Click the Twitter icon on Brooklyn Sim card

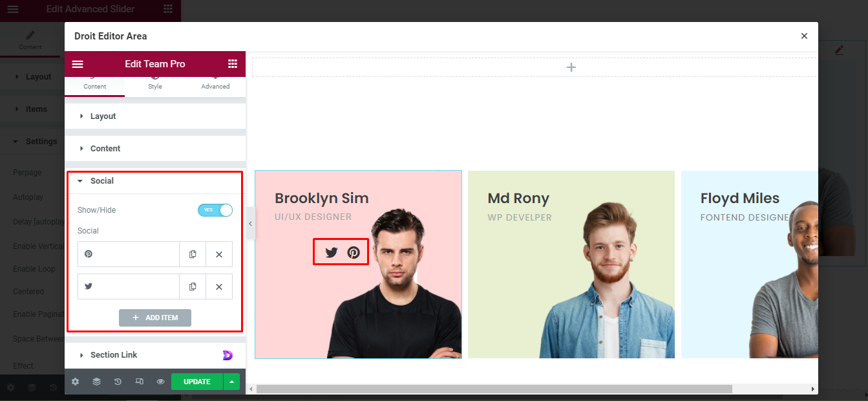tap(332, 252)
